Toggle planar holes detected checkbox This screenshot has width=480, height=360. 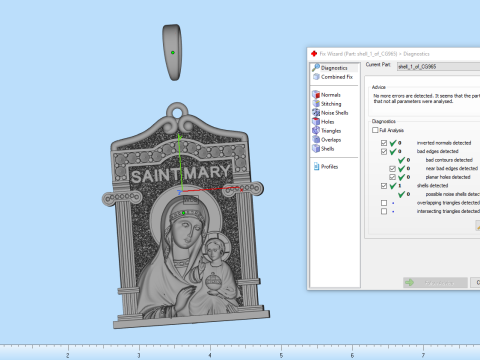tap(392, 177)
